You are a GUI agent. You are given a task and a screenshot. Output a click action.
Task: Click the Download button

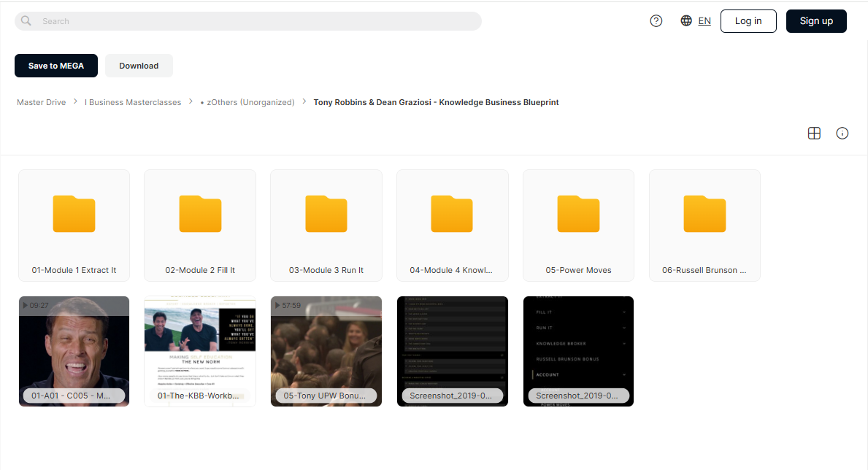pyautogui.click(x=139, y=66)
